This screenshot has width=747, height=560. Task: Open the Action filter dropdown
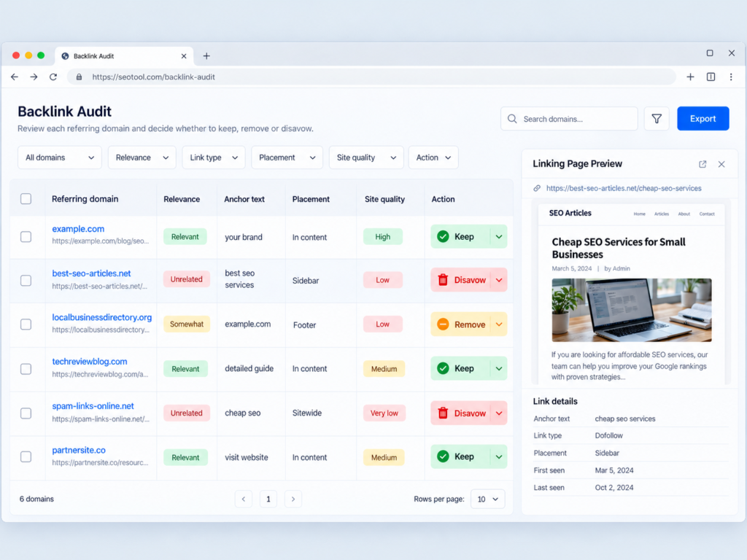(433, 157)
